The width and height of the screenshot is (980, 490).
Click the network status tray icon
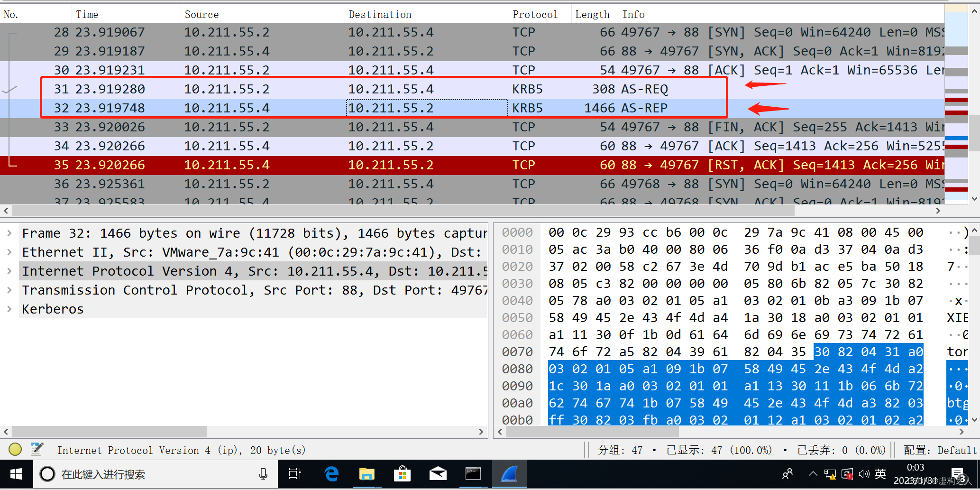830,474
